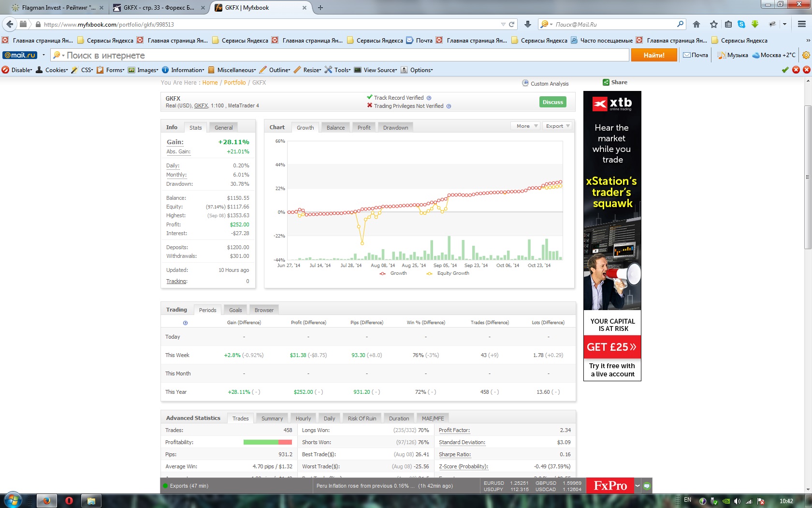
Task: Open the Windows Start button
Action: pyautogui.click(x=13, y=500)
